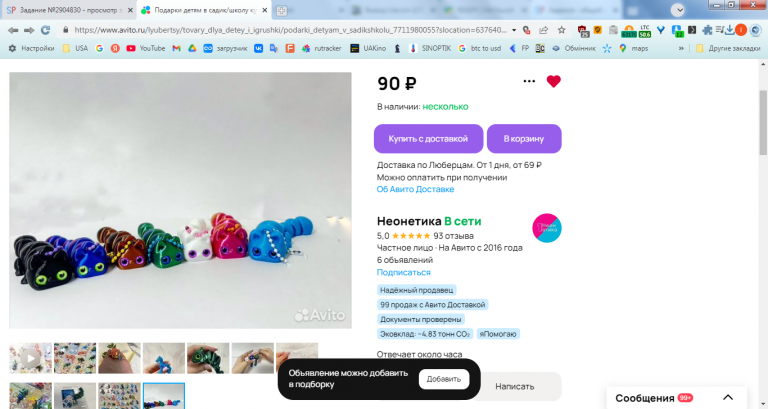
Task: Switch to the Задание №2904830 tab
Action: 69,10
